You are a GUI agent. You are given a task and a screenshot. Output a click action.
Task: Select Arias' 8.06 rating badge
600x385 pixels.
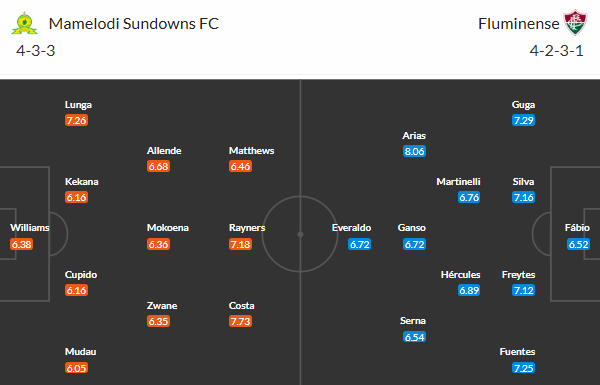(x=414, y=151)
